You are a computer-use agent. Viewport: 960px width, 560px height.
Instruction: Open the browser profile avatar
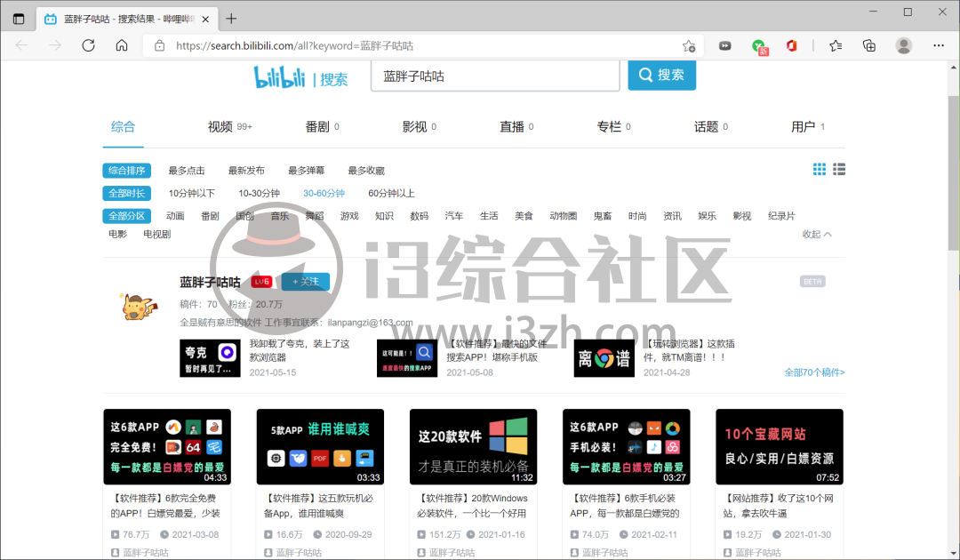(904, 46)
